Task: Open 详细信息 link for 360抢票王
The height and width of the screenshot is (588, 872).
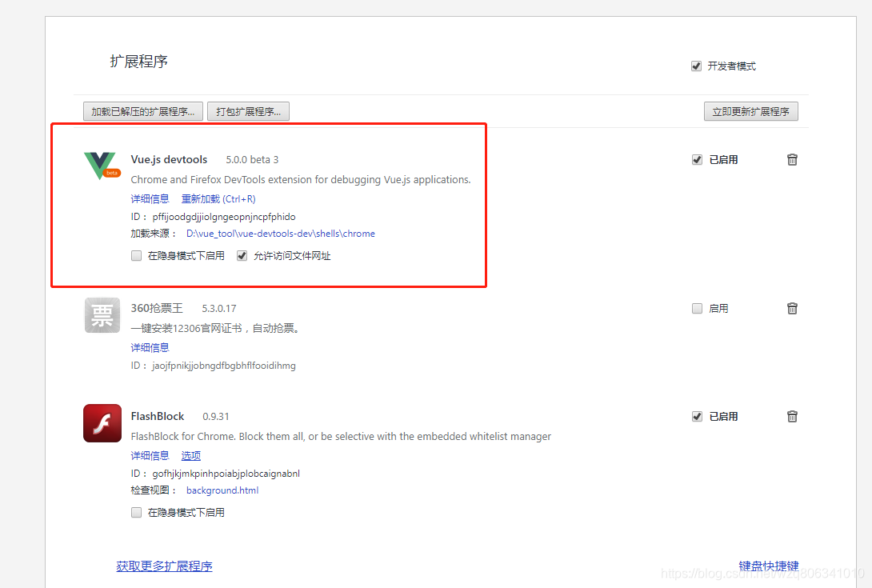Action: coord(150,348)
